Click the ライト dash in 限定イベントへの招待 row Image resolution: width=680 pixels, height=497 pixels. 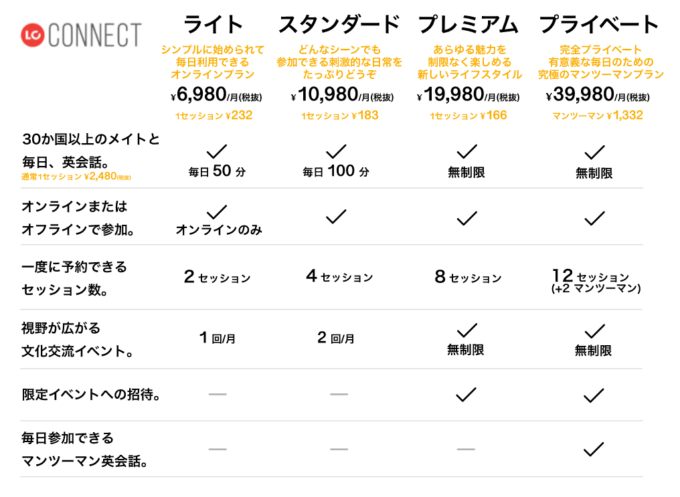tap(218, 394)
